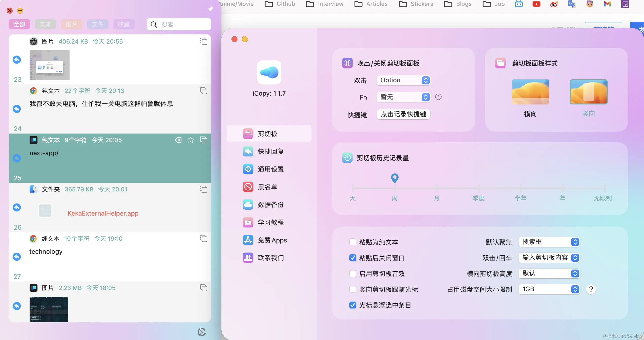Open the 数据备份 backup section

click(x=270, y=204)
